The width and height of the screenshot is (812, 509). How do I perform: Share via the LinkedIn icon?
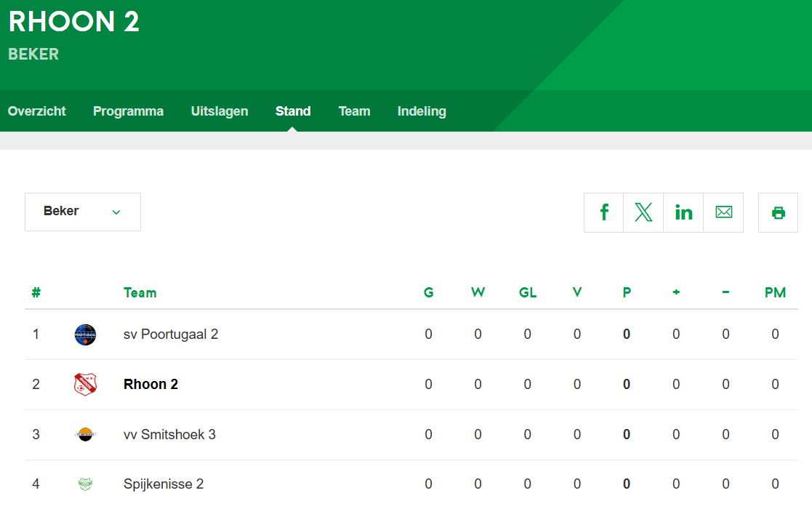(x=683, y=212)
